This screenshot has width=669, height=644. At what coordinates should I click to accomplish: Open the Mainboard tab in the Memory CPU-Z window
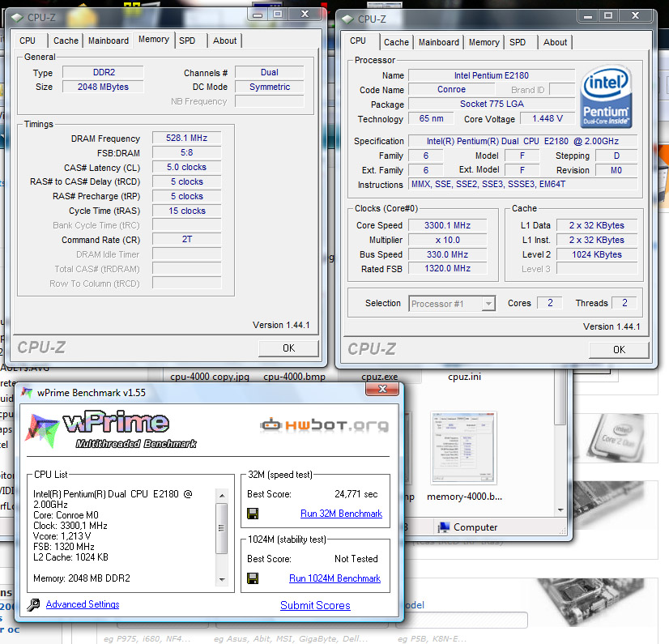(109, 41)
